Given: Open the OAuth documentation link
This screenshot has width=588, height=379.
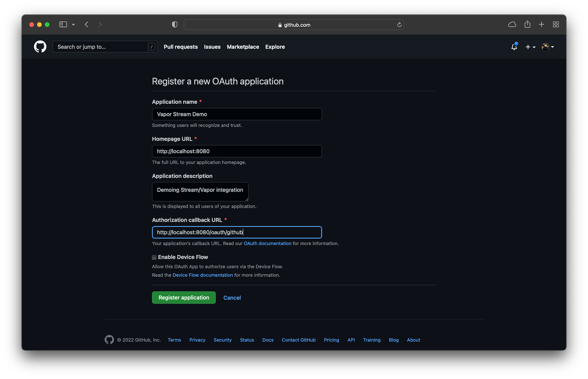Looking at the screenshot, I should (x=267, y=243).
